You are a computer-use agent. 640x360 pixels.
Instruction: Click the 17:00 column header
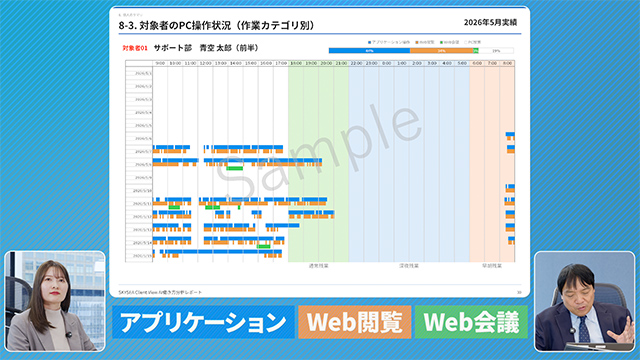pyautogui.click(x=281, y=63)
